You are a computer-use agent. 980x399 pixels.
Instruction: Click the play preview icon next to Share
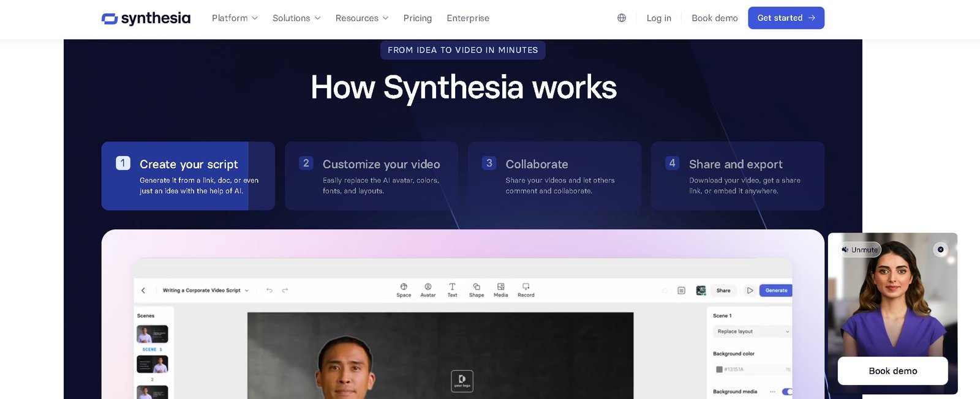(x=750, y=291)
